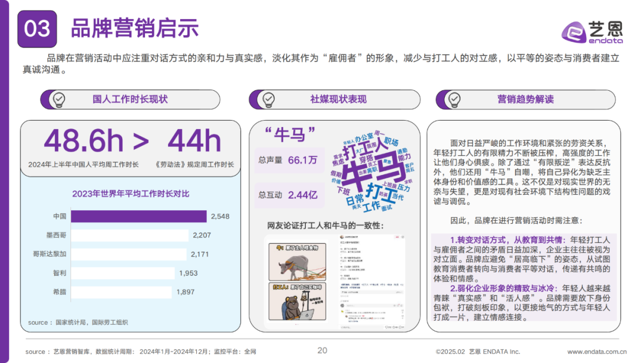Screen dimensions: 644x363
Task: Click lightbulb icon beside 国人工作时长现状
Action: click(58, 100)
